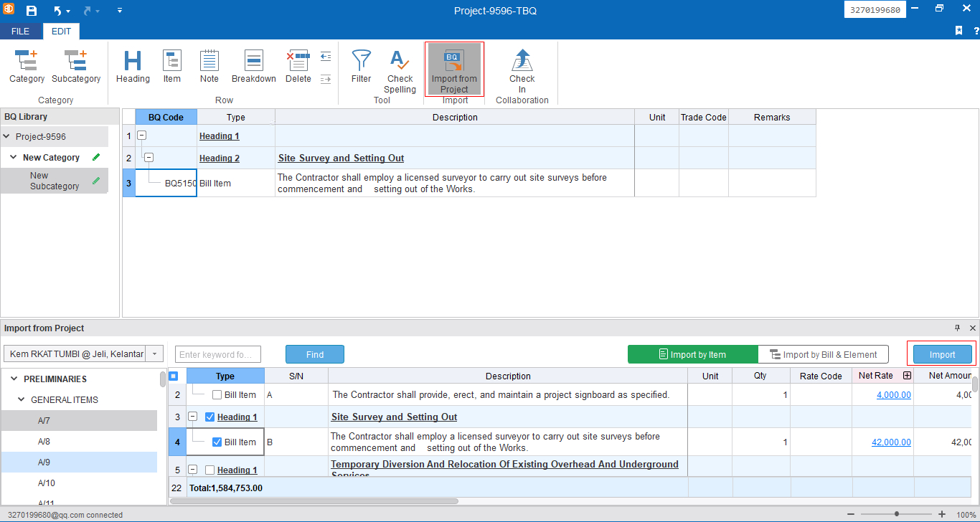Uncheck Site Survey Heading 1 checkbox
The width and height of the screenshot is (980, 522).
(x=210, y=417)
